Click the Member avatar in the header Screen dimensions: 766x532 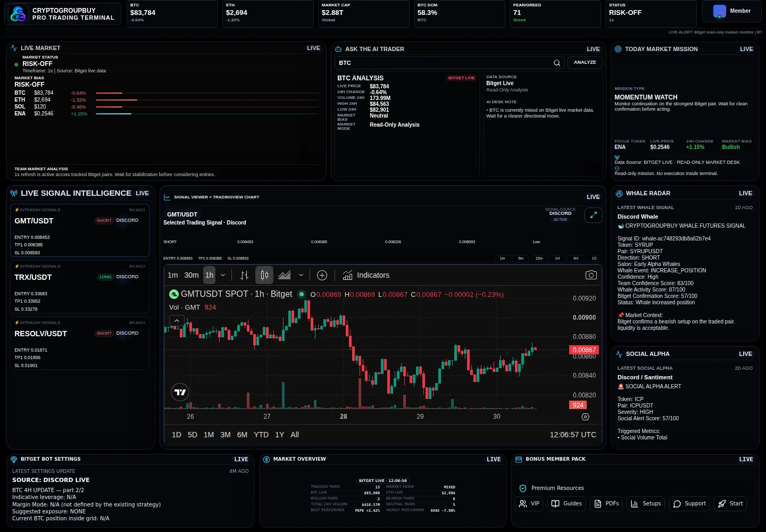pos(719,11)
